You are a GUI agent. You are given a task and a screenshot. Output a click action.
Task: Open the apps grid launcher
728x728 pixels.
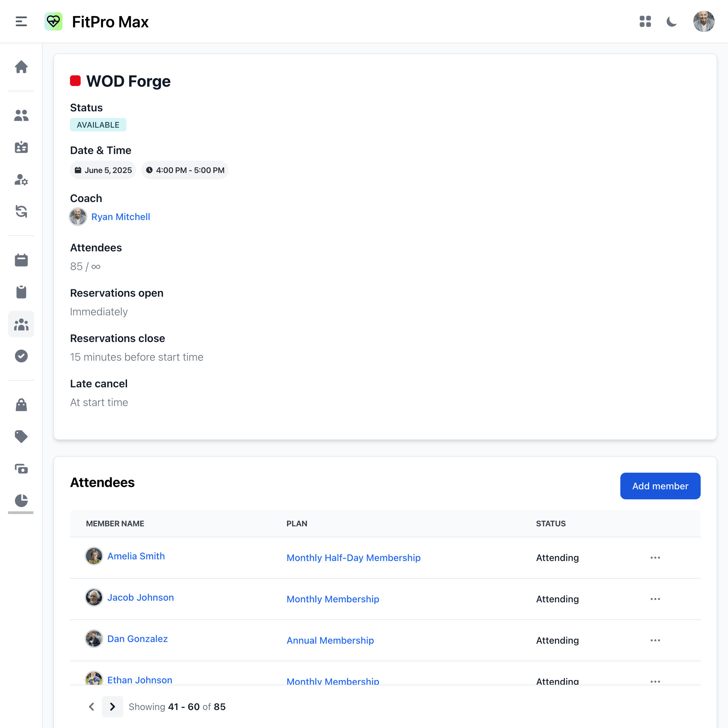pos(645,21)
